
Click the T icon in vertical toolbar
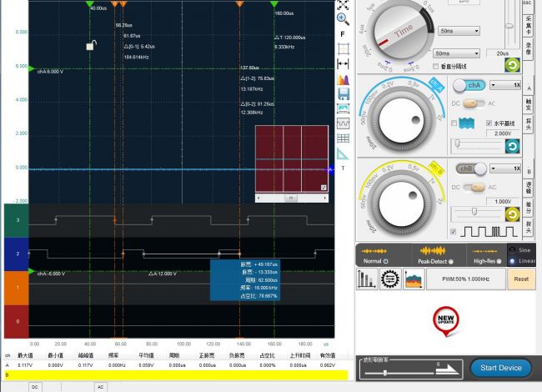click(x=343, y=168)
